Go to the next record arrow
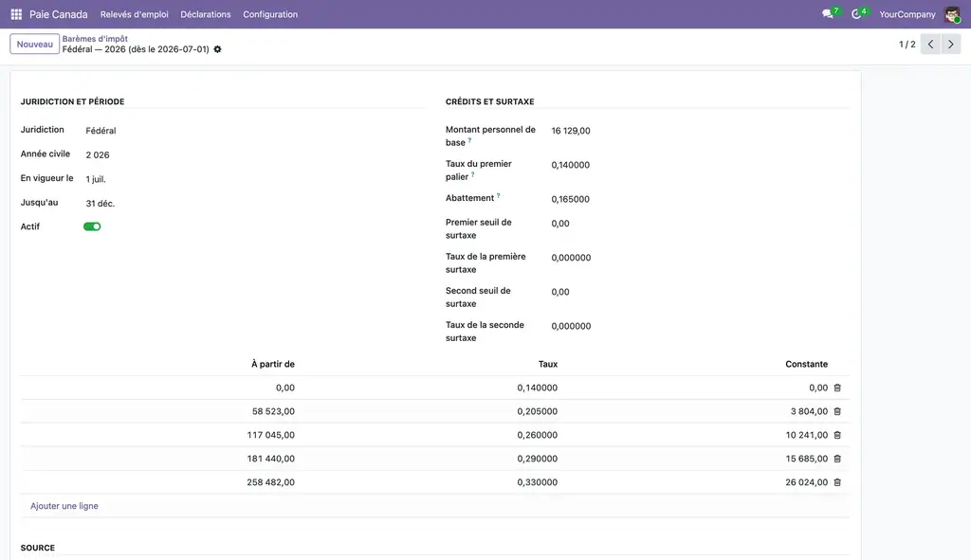Screen dimensions: 971x560 pyautogui.click(x=950, y=45)
